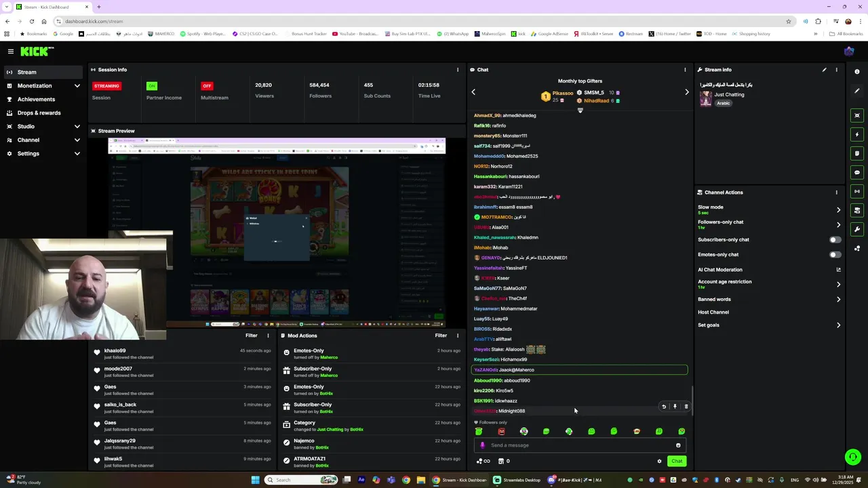Open Slow mode options arrow
Viewport: 868px width, 488px height.
(838, 210)
